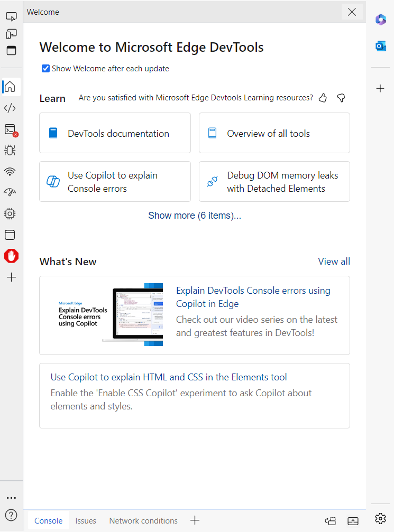Add more tools via activity bar plus
The width and height of the screenshot is (394, 532).
coord(11,277)
